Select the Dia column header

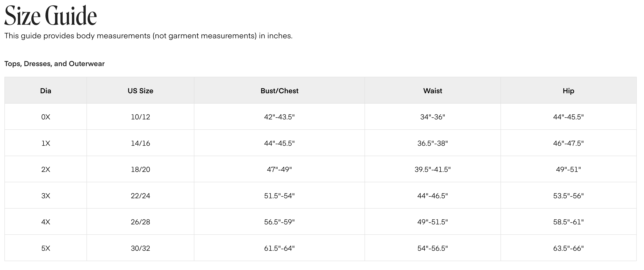pos(46,90)
